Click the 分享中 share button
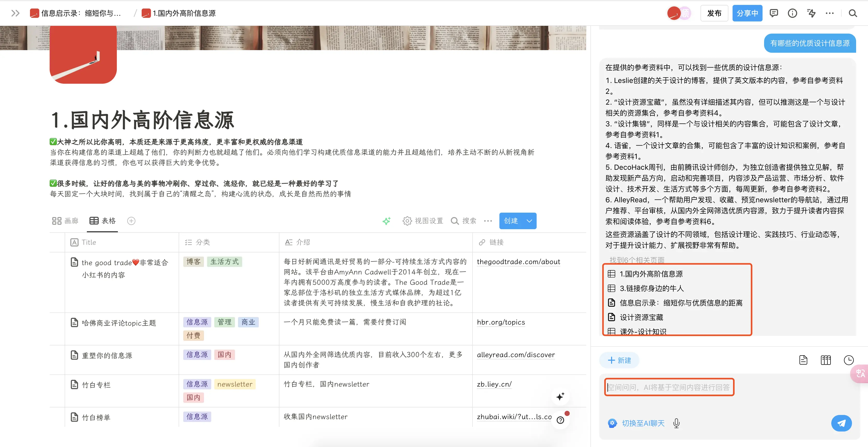 tap(747, 13)
